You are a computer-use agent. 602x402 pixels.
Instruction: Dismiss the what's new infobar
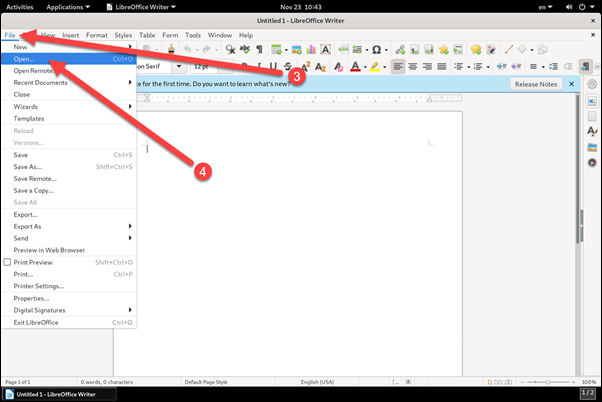tap(571, 84)
